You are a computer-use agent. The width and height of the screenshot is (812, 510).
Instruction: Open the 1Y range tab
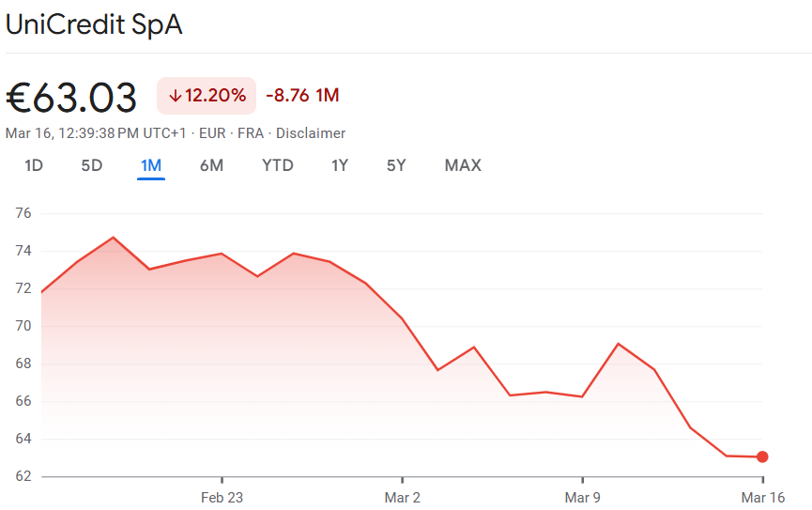[x=340, y=165]
